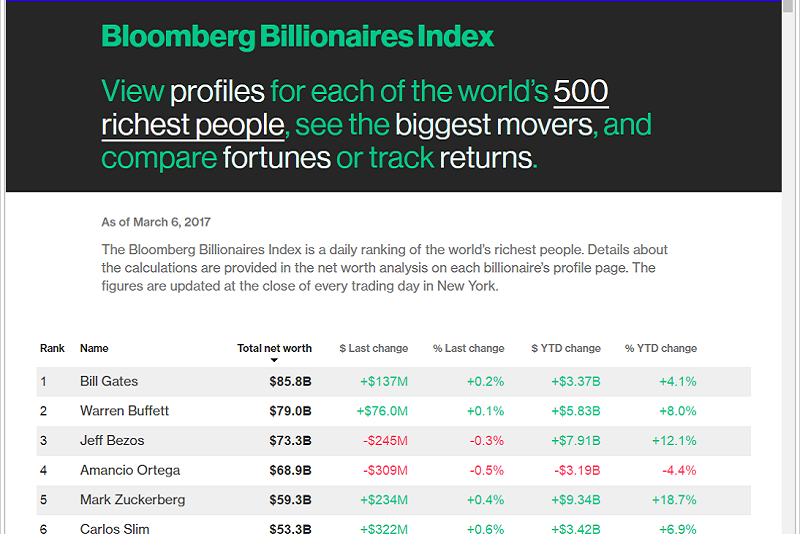The width and height of the screenshot is (800, 534).
Task: View Mark Zuckerberg profile
Action: pyautogui.click(x=132, y=500)
